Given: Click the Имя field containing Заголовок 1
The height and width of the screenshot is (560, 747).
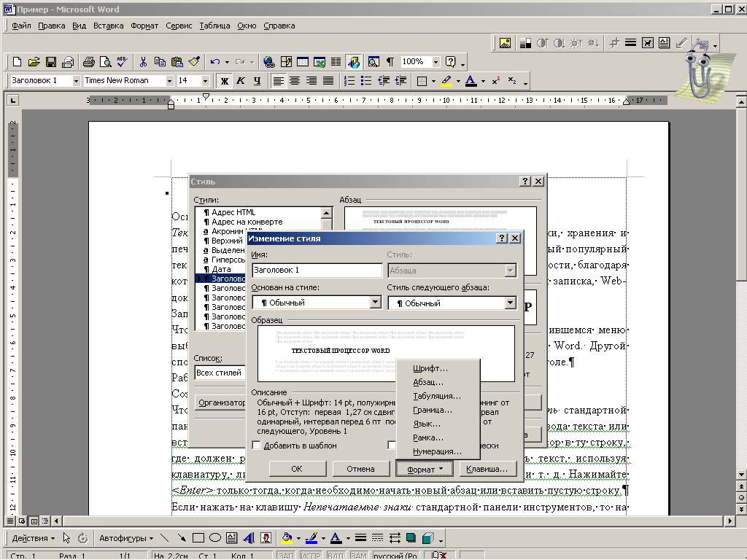Looking at the screenshot, I should click(317, 270).
